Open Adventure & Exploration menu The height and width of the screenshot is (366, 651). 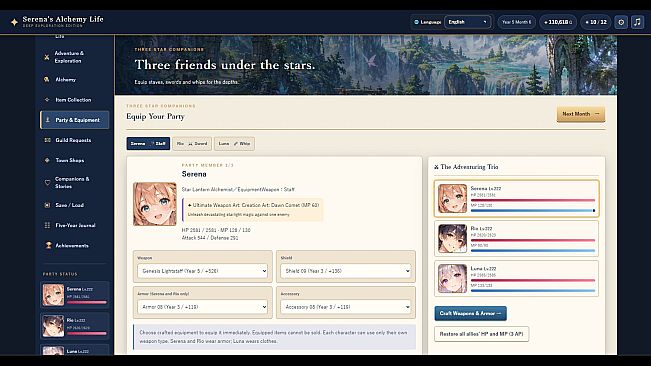pos(75,57)
